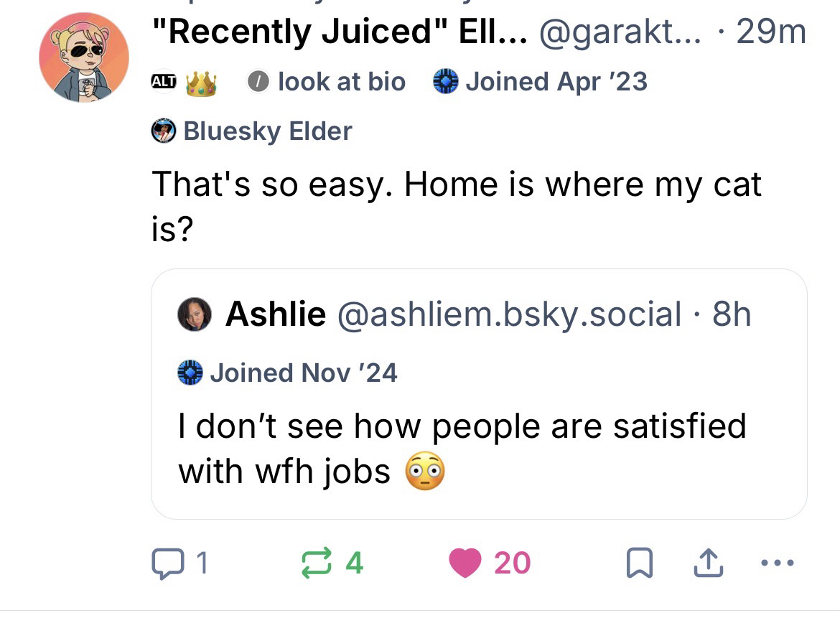Click the 29m post timestamp
The width and height of the screenshot is (840, 618).
coord(770,32)
